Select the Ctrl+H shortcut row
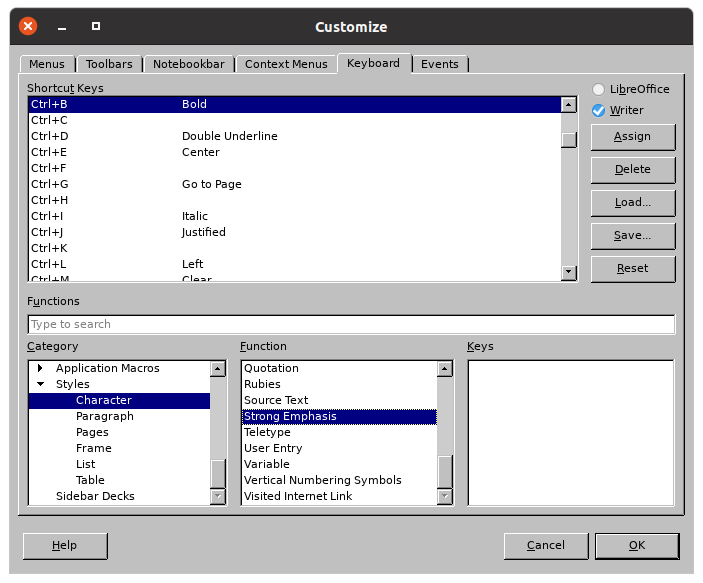 295,200
